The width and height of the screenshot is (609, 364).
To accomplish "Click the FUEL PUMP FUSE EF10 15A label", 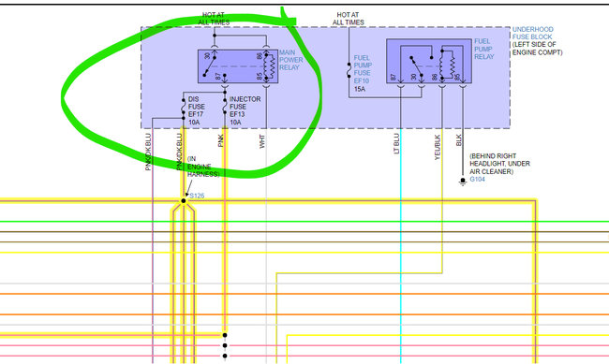I will (x=363, y=73).
